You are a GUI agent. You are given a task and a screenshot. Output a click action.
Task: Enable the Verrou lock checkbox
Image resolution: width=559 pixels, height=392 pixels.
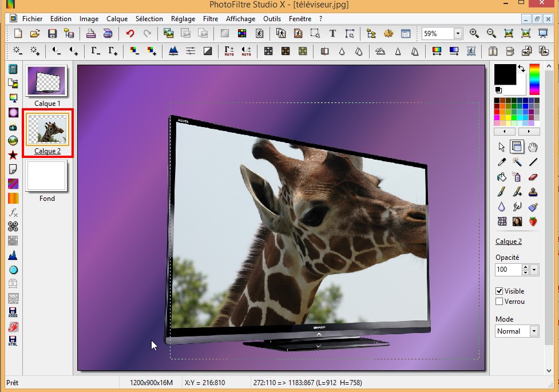499,302
